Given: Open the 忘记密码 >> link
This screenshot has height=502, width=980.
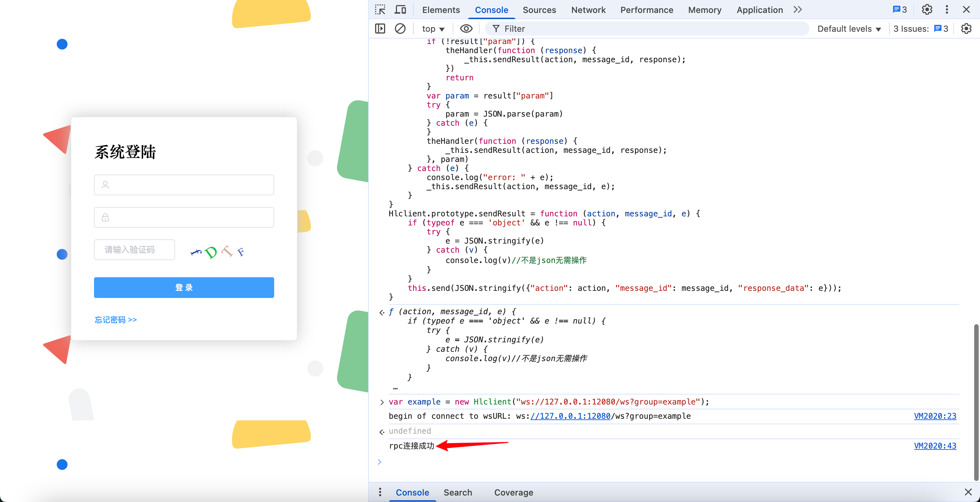Looking at the screenshot, I should pos(116,319).
